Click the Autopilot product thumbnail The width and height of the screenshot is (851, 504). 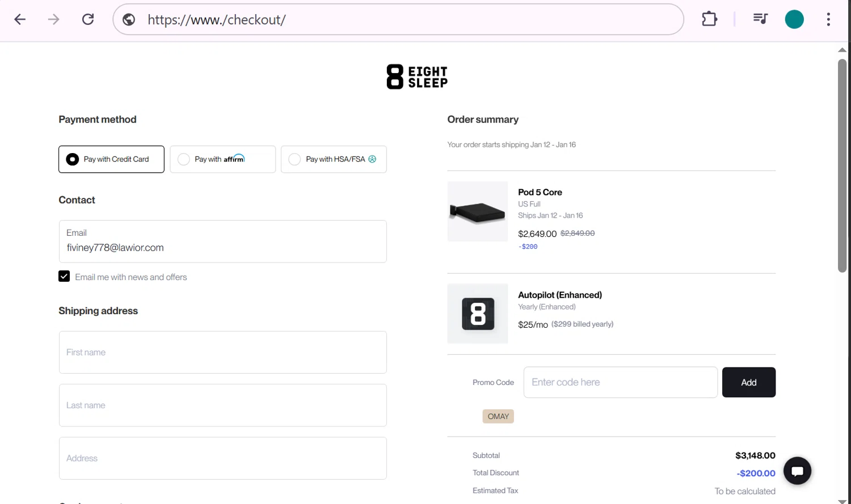point(478,314)
